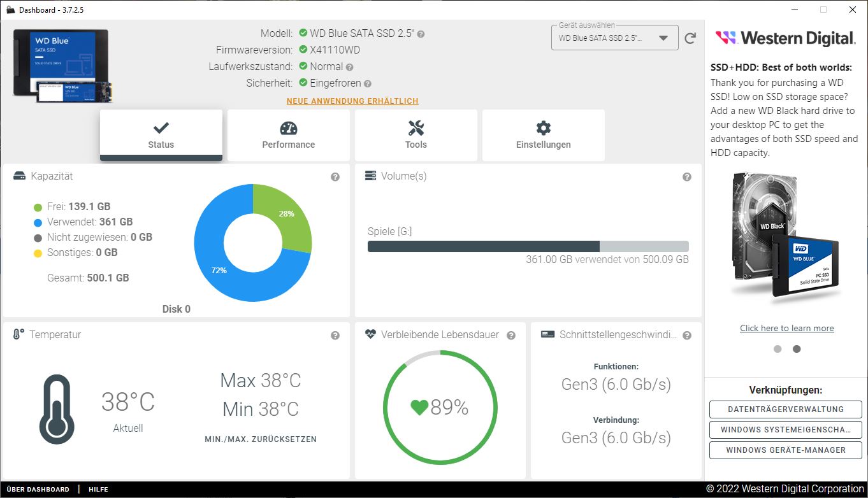Select the first ad carousel dot

point(778,349)
